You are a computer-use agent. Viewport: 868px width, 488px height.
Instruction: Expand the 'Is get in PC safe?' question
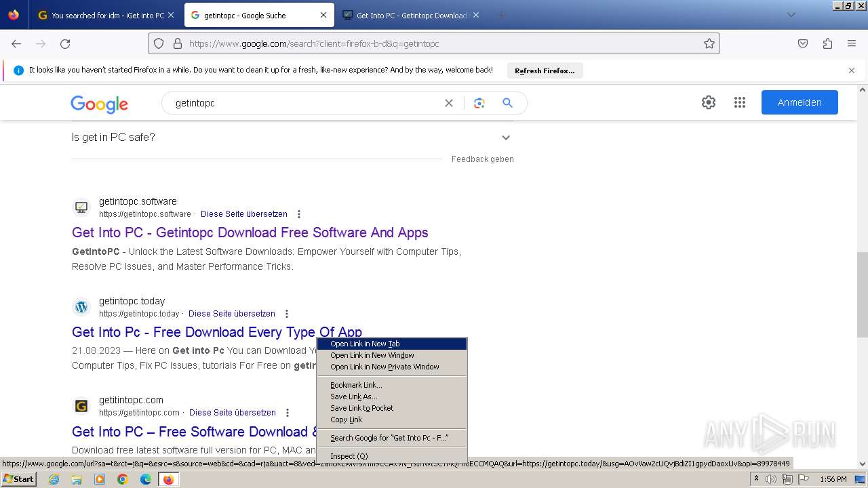[292, 138]
